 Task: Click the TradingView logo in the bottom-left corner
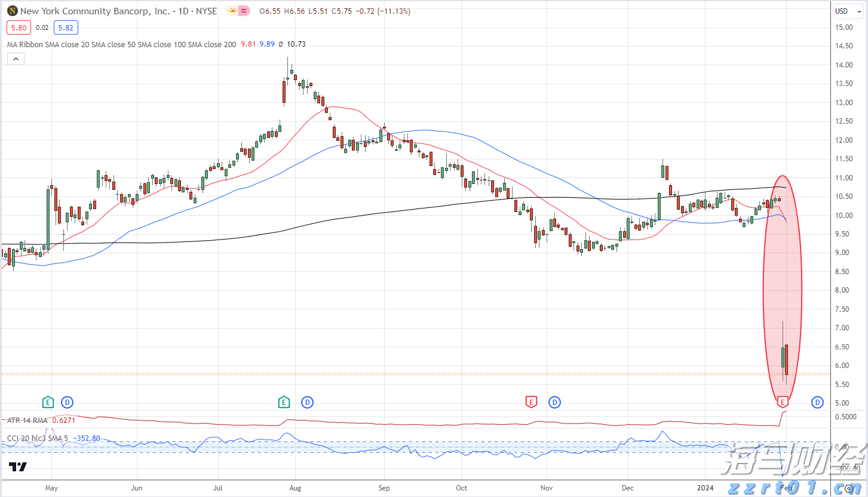point(17,468)
